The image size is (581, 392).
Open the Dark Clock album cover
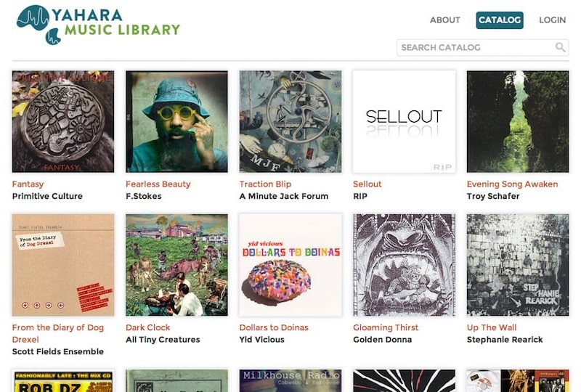pyautogui.click(x=176, y=265)
